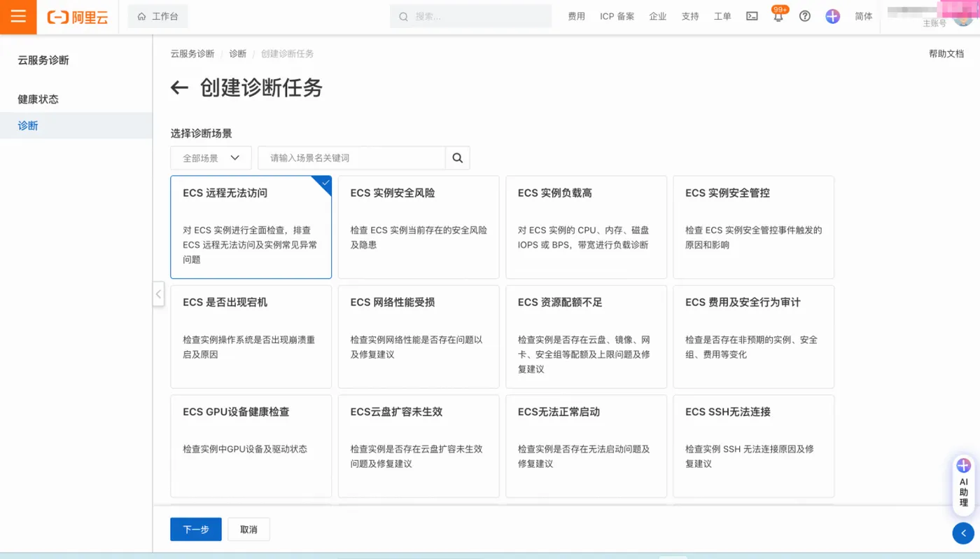Expand the 全部场景 dropdown
980x559 pixels.
tap(211, 158)
